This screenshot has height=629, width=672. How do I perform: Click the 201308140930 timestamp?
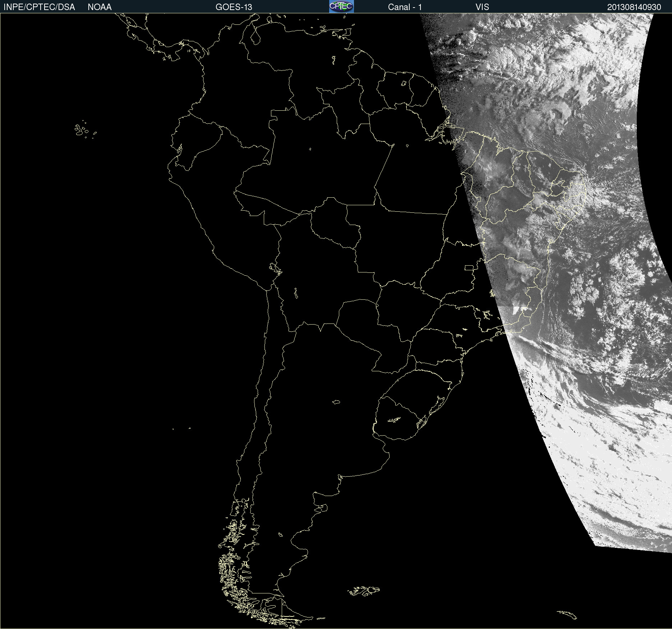coord(634,7)
